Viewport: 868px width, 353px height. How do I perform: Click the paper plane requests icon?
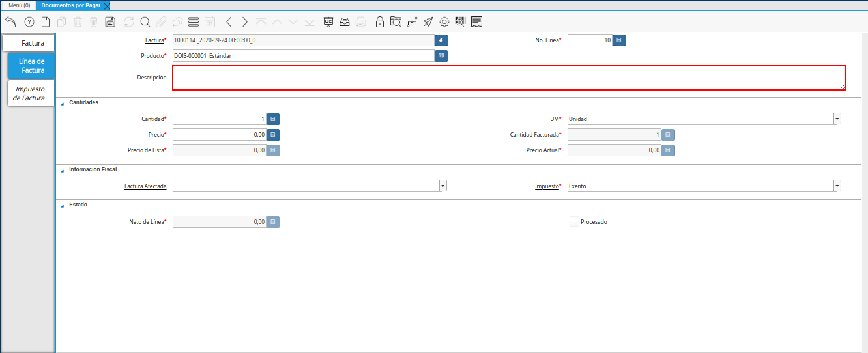click(428, 21)
